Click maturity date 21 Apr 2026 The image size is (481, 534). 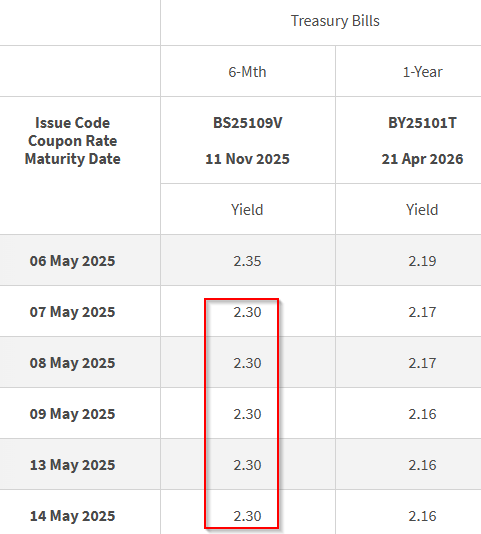pos(422,159)
